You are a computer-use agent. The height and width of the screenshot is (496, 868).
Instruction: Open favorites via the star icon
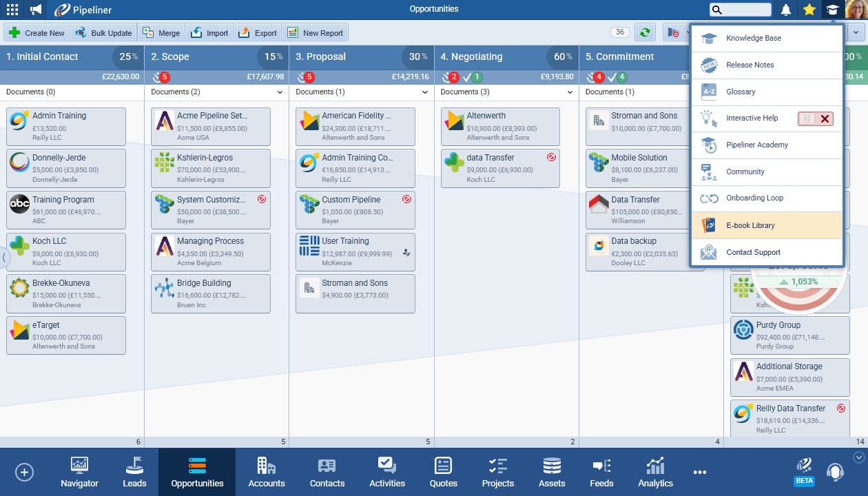(809, 10)
